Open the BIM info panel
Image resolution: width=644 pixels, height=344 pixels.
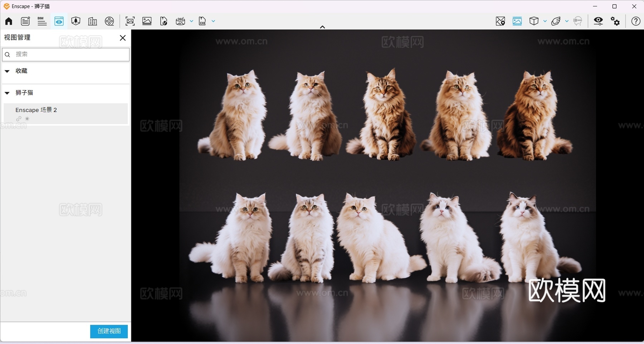pyautogui.click(x=42, y=21)
